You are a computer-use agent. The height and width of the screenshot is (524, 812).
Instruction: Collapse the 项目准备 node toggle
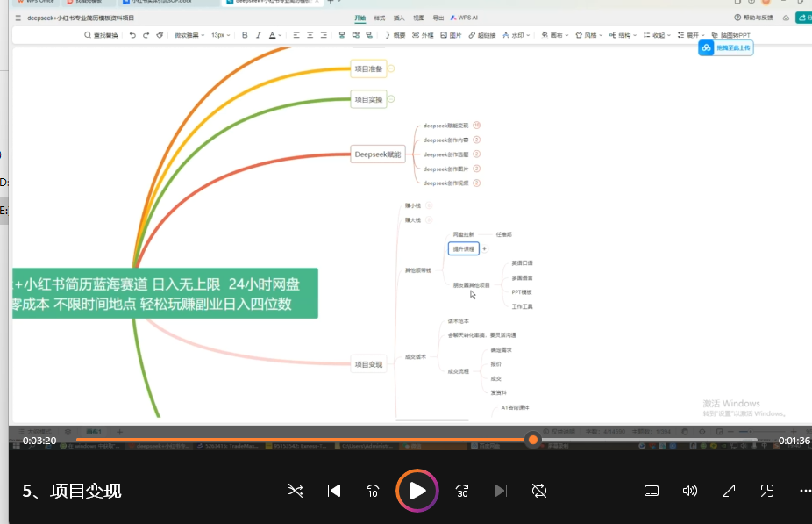pyautogui.click(x=391, y=68)
